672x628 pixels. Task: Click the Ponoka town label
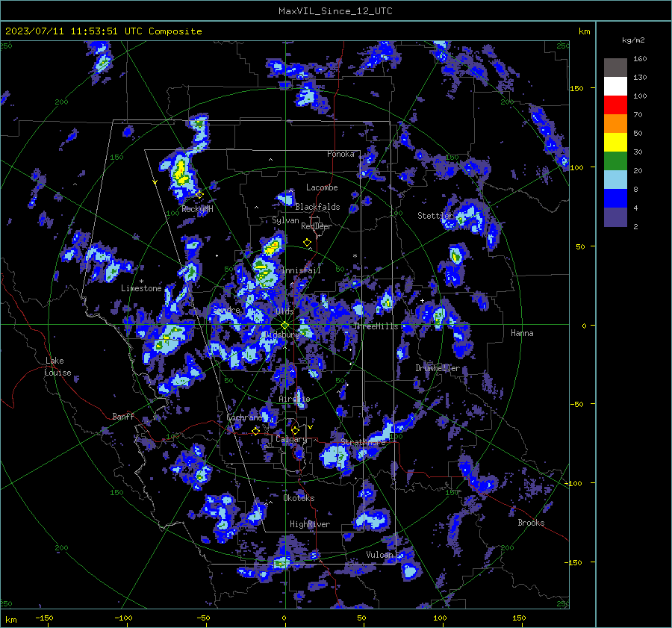tap(340, 154)
